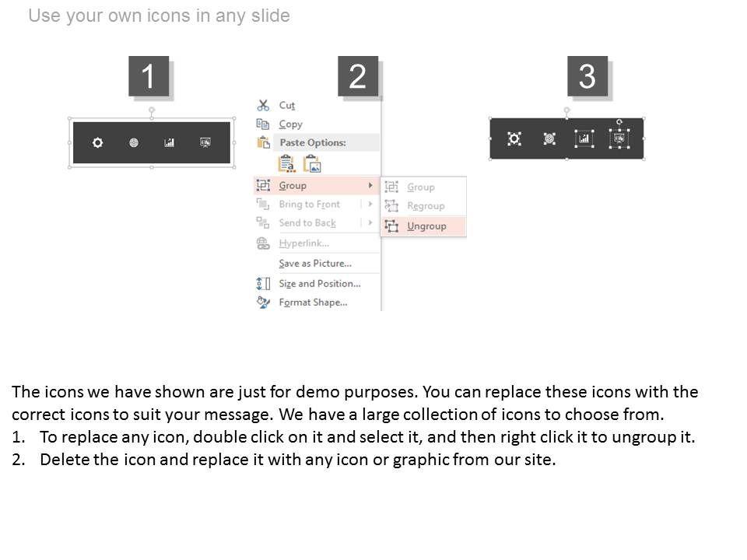Grab the rotation handle above step 1's bar
The width and height of the screenshot is (747, 560).
[152, 110]
